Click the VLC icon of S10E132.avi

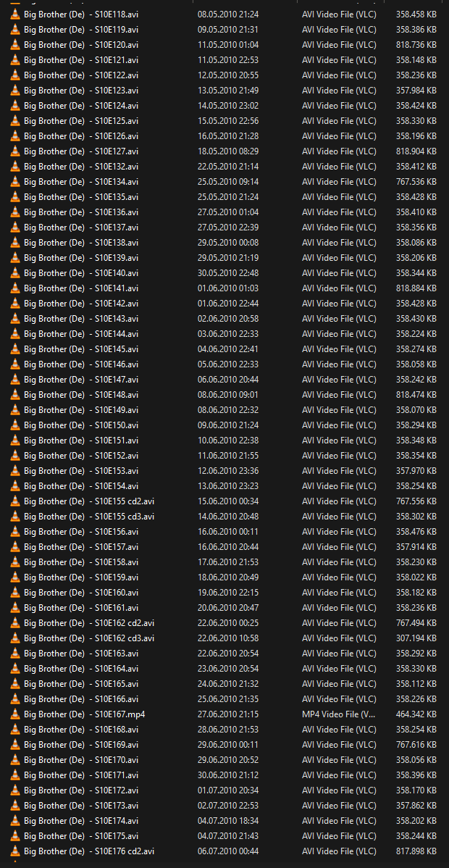point(15,166)
